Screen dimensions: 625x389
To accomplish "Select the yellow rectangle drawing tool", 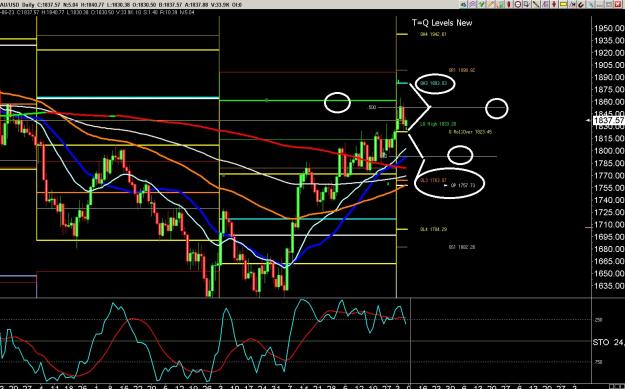I will [563, 4].
